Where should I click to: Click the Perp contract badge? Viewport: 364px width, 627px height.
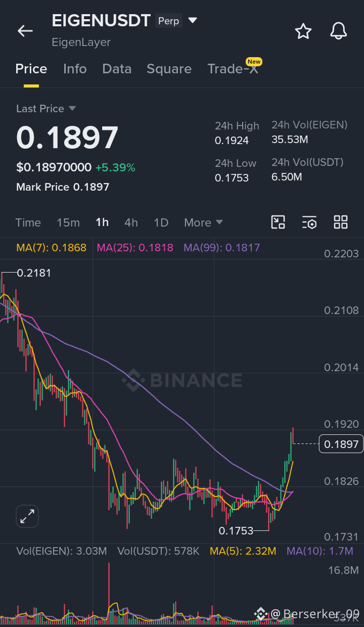click(x=169, y=21)
